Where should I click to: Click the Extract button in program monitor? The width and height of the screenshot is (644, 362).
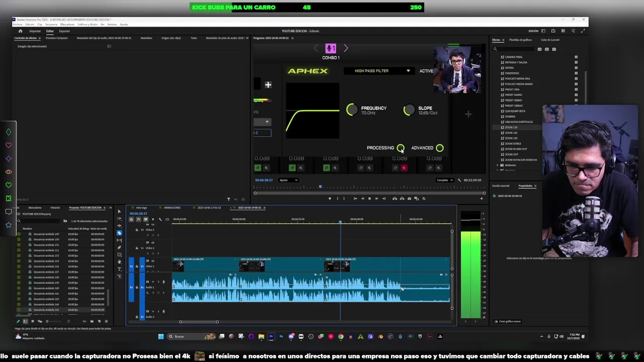(x=402, y=199)
